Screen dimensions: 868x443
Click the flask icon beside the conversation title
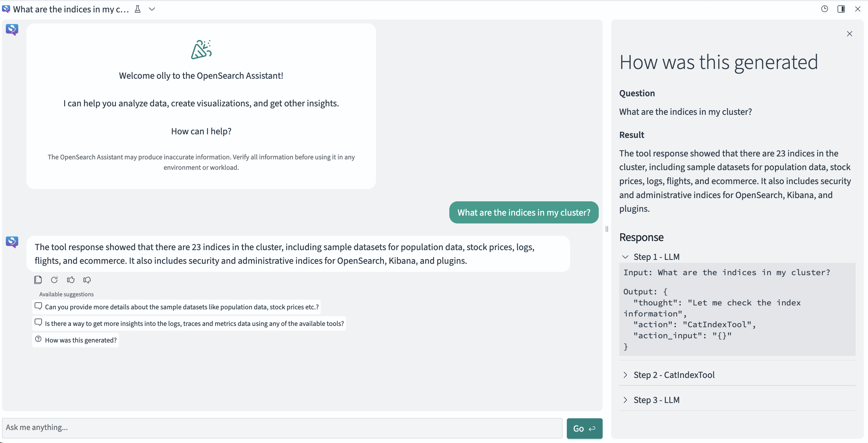(x=137, y=9)
